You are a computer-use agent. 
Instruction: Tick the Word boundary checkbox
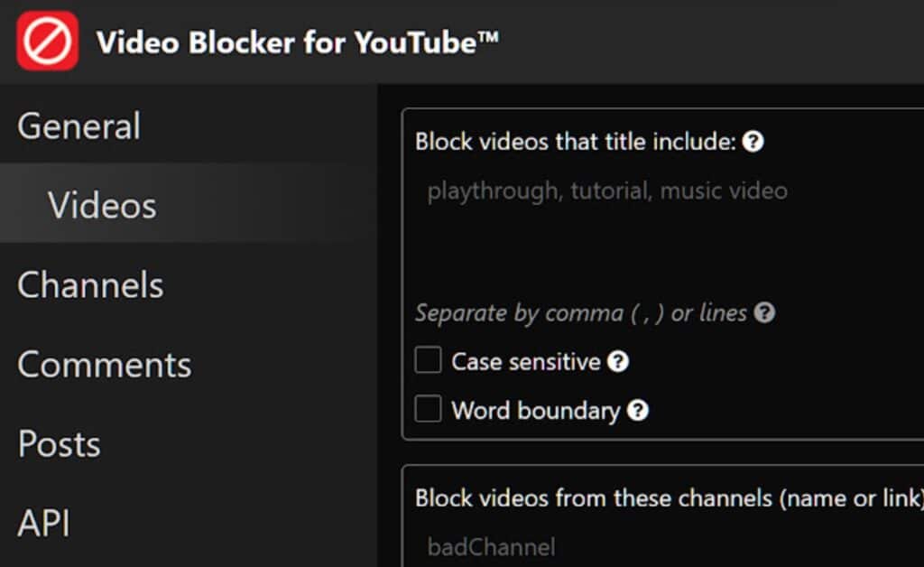tap(428, 409)
